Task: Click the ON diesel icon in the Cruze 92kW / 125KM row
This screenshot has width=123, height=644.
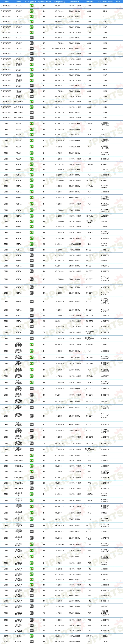Action: [32, 48]
